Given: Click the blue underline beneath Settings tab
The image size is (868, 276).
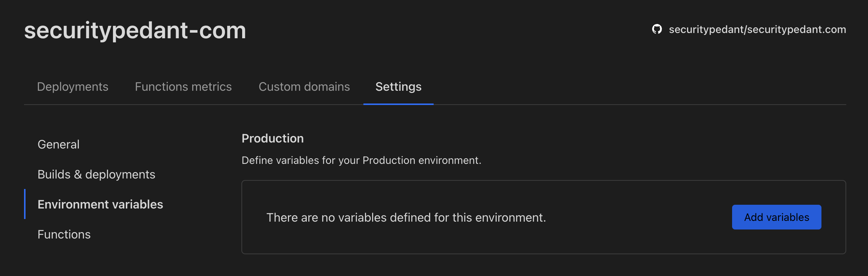Looking at the screenshot, I should click(x=398, y=104).
